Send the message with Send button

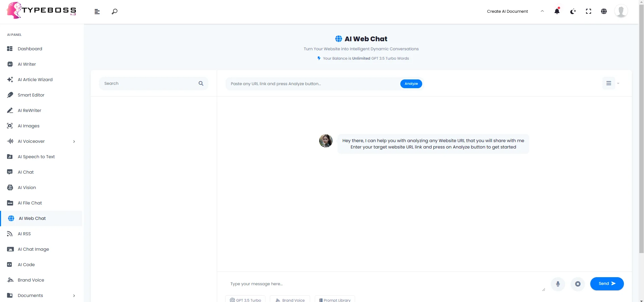tap(607, 284)
